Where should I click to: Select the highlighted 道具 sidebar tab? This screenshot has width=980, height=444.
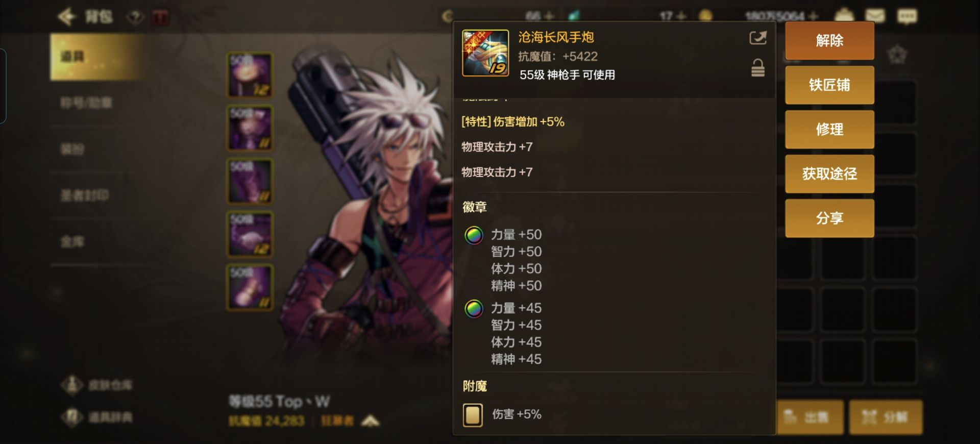(97, 57)
